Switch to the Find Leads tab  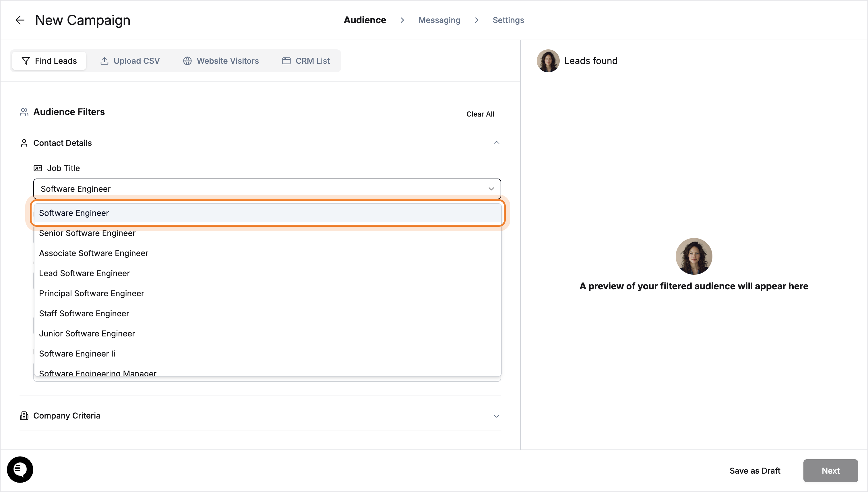click(x=49, y=61)
